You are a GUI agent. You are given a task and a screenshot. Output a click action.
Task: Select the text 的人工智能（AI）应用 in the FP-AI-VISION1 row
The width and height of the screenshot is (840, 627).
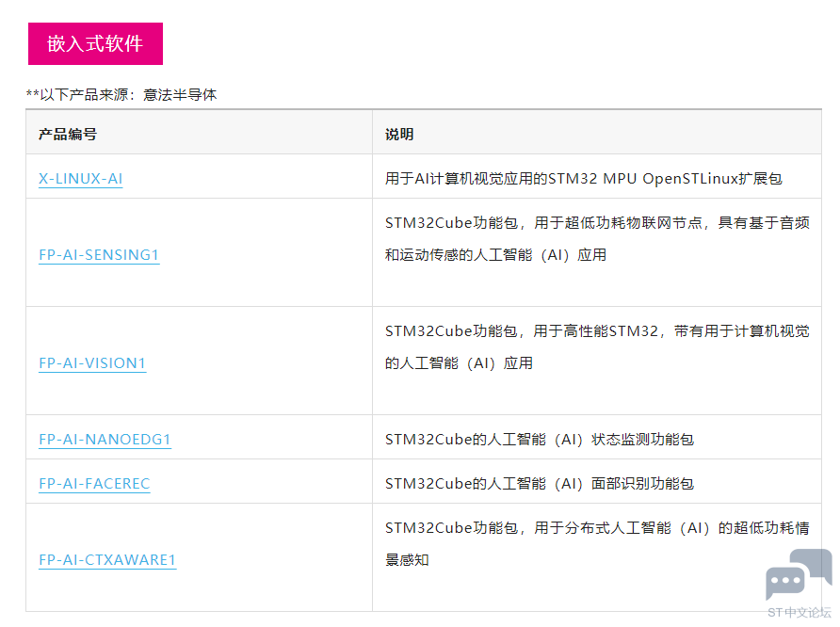click(x=460, y=363)
